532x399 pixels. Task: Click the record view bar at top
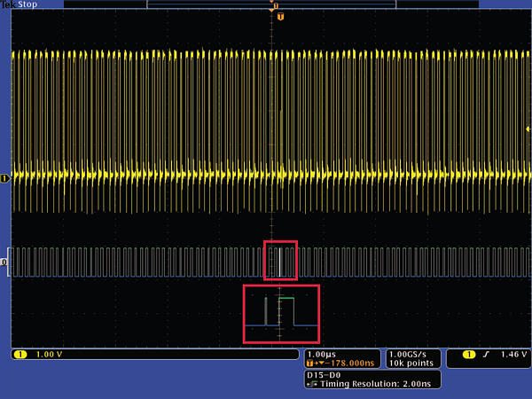pyautogui.click(x=271, y=4)
